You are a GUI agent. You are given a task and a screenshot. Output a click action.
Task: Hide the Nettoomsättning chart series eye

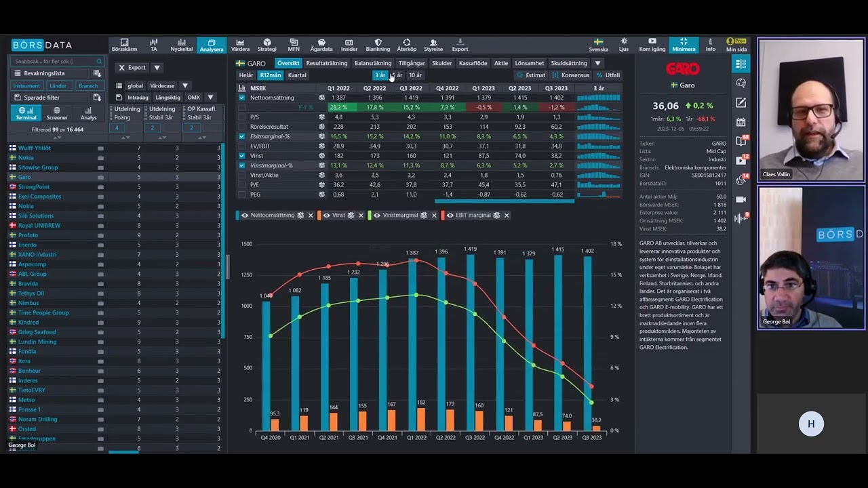(245, 216)
